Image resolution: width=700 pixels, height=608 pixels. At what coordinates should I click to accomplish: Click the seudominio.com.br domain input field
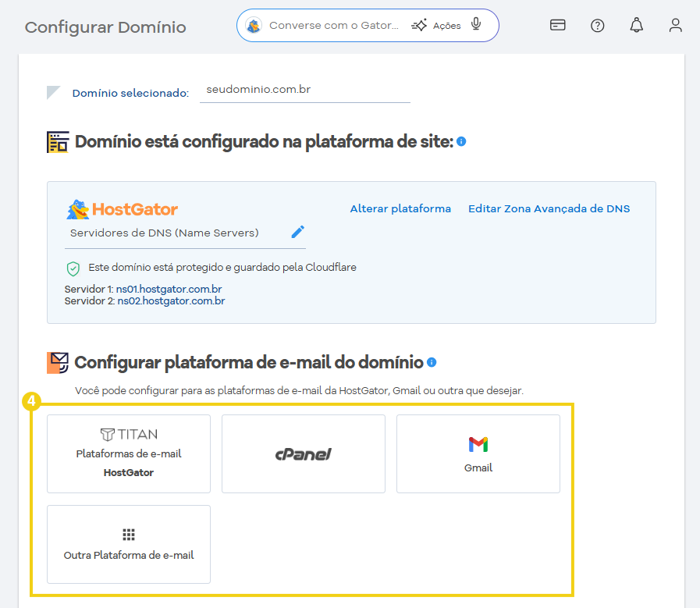304,90
